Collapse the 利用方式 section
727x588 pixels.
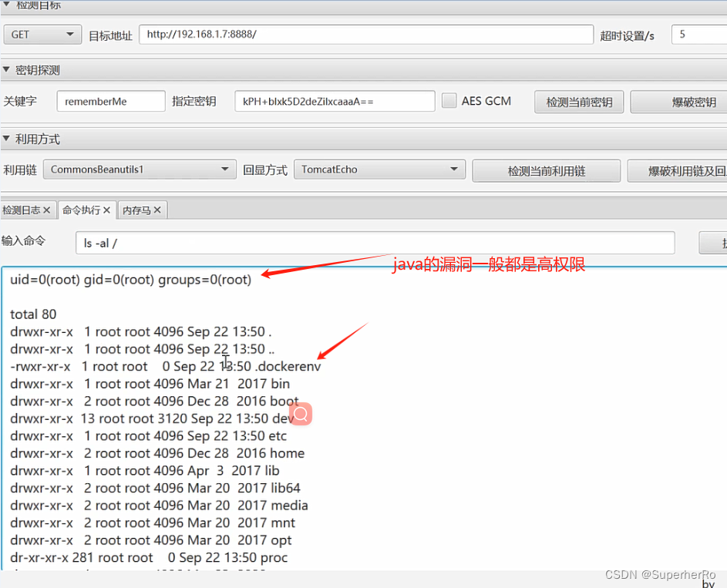[6, 139]
